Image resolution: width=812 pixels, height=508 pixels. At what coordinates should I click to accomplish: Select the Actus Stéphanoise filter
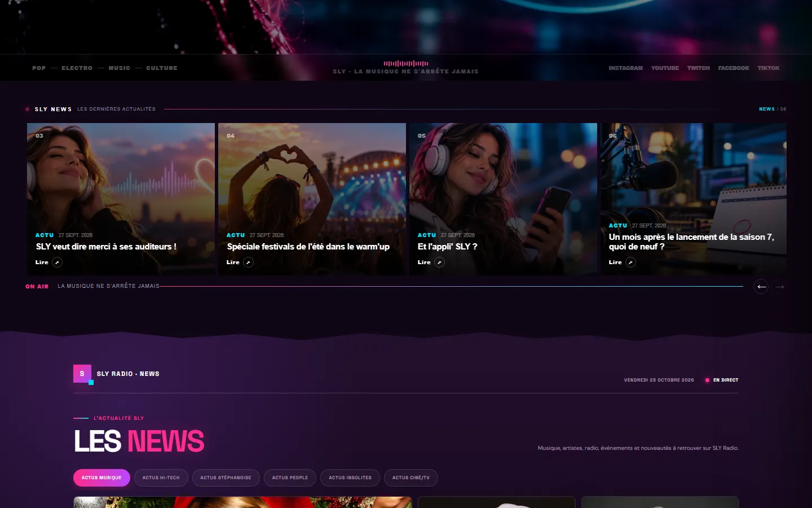tap(226, 478)
